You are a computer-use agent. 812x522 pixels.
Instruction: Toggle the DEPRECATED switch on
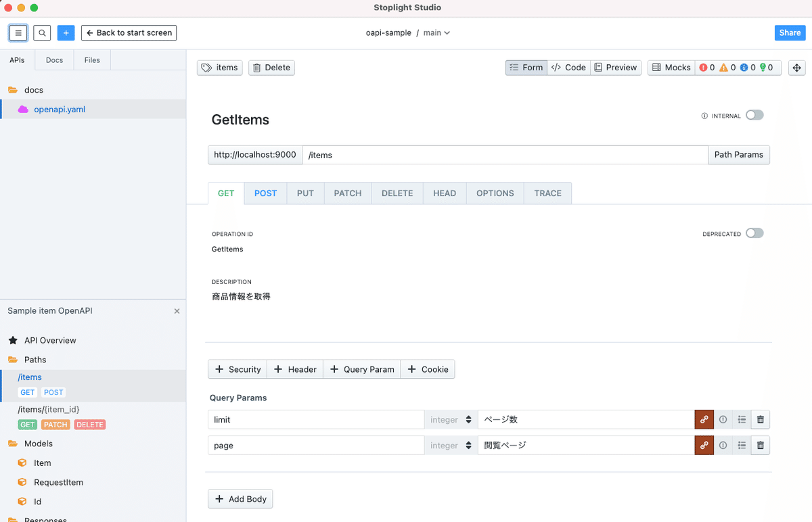click(754, 233)
